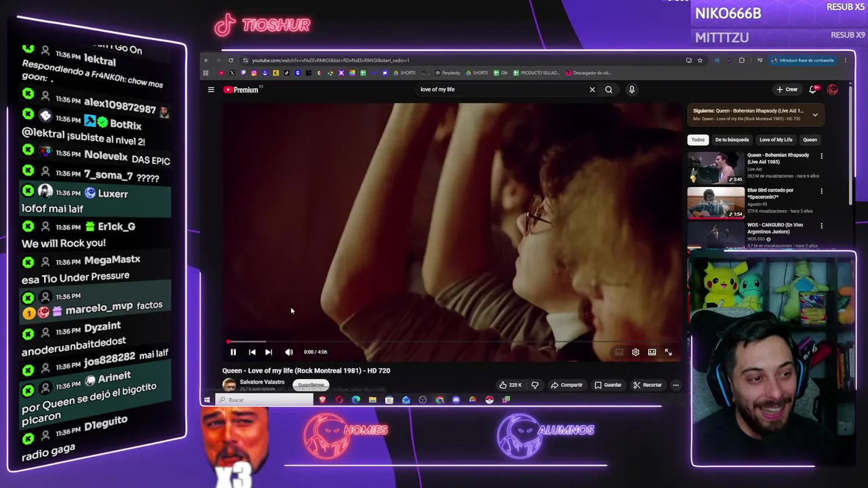
Task: Pause the YouTube video
Action: [233, 352]
